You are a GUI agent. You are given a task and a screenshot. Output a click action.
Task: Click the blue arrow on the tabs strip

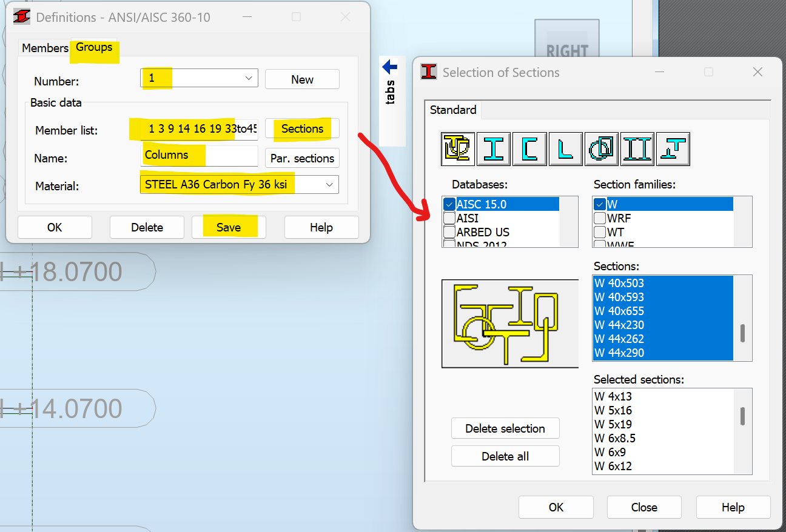390,67
